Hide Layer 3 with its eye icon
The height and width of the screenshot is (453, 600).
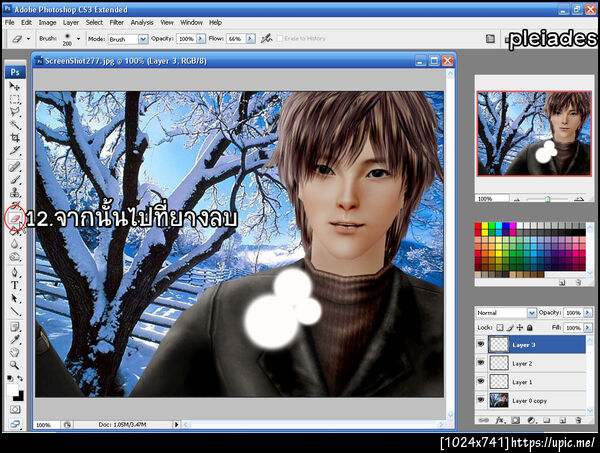[x=481, y=344]
